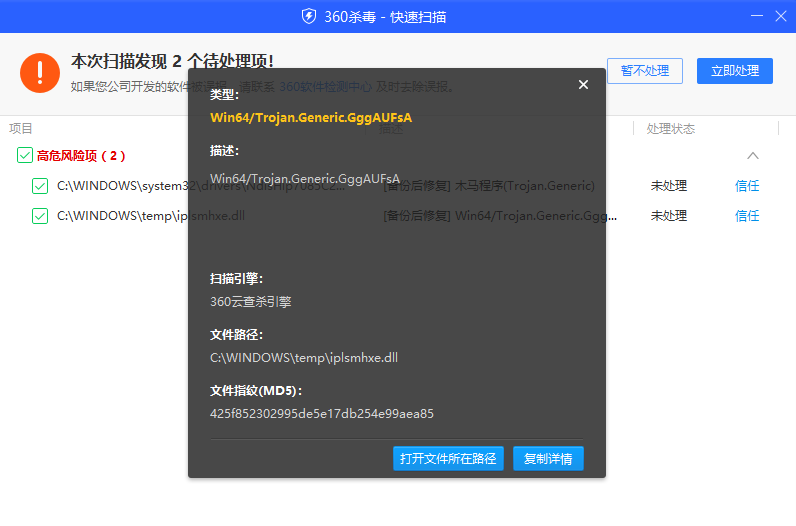This screenshot has width=796, height=526.
Task: Select the first row's 未处理 status
Action: pyautogui.click(x=669, y=186)
